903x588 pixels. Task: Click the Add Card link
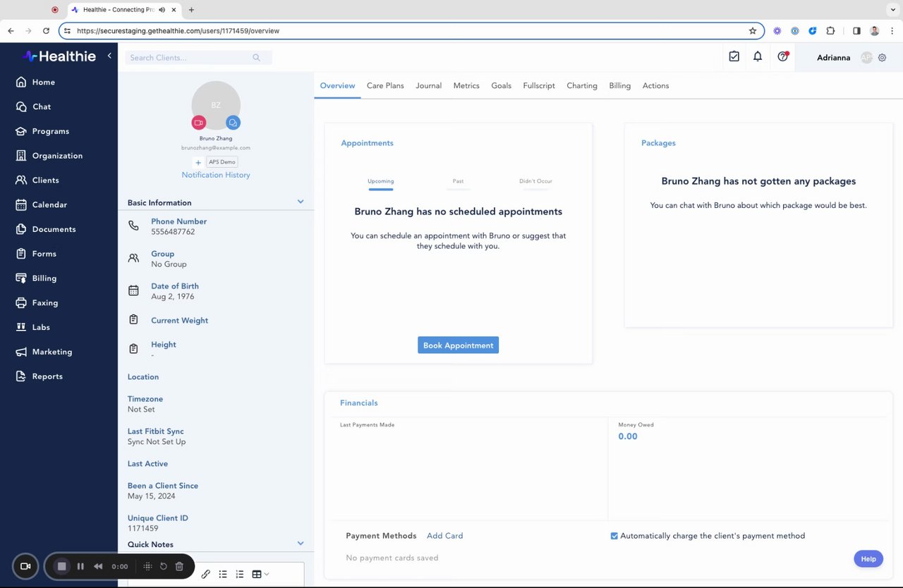pos(444,536)
